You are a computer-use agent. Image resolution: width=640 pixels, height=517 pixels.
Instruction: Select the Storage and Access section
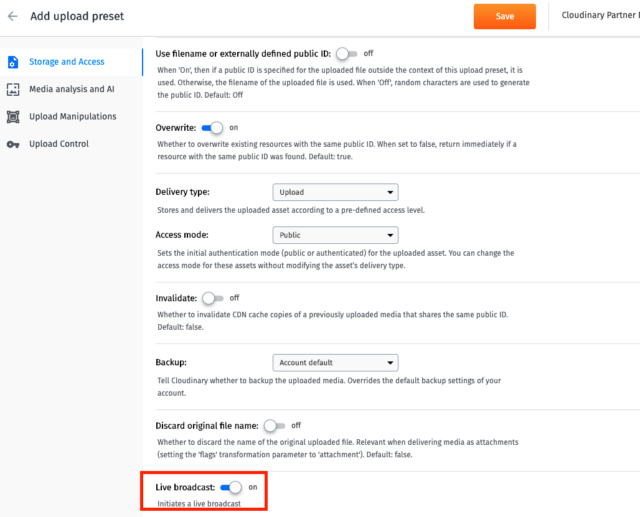click(x=71, y=62)
